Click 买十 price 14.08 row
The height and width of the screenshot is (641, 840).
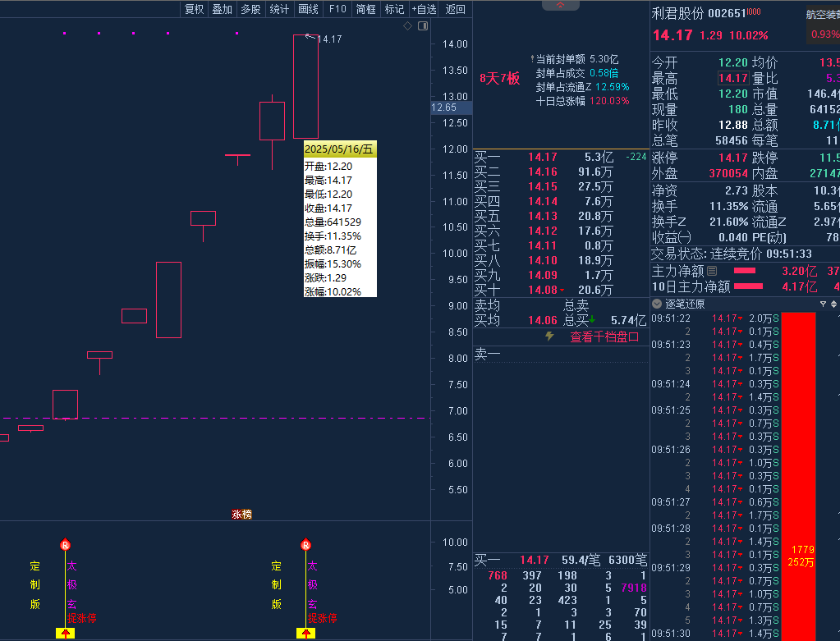561,290
